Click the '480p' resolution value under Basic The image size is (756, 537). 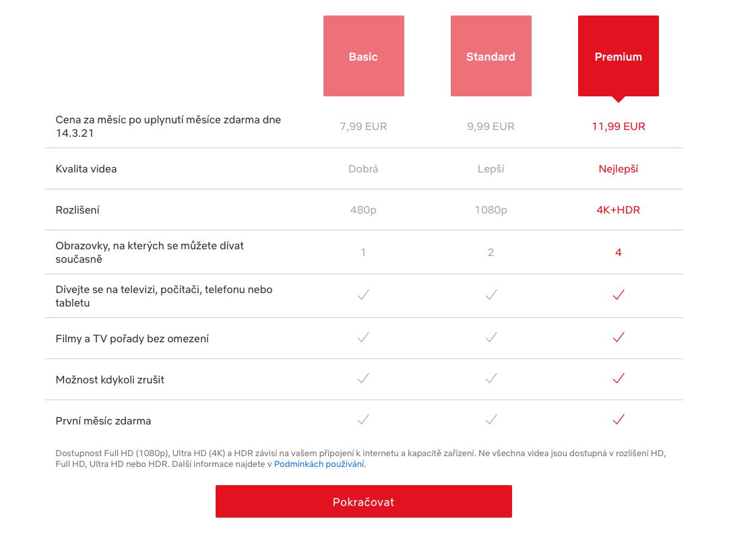(x=363, y=210)
